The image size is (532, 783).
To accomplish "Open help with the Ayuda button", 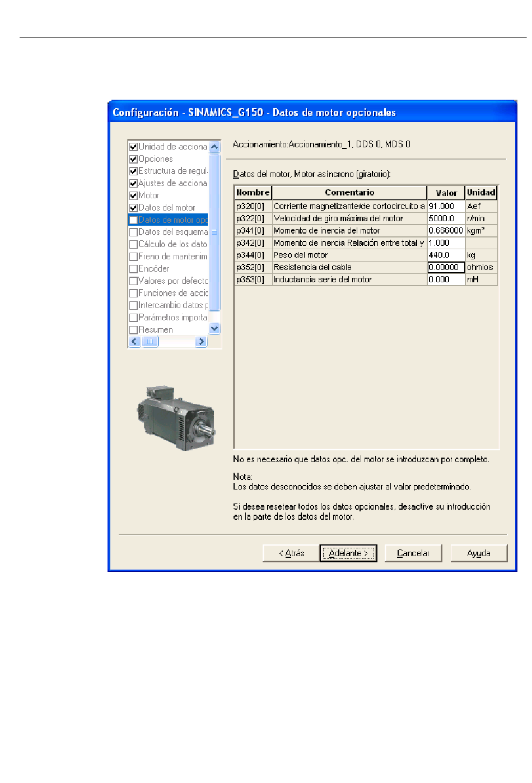I will pyautogui.click(x=479, y=553).
